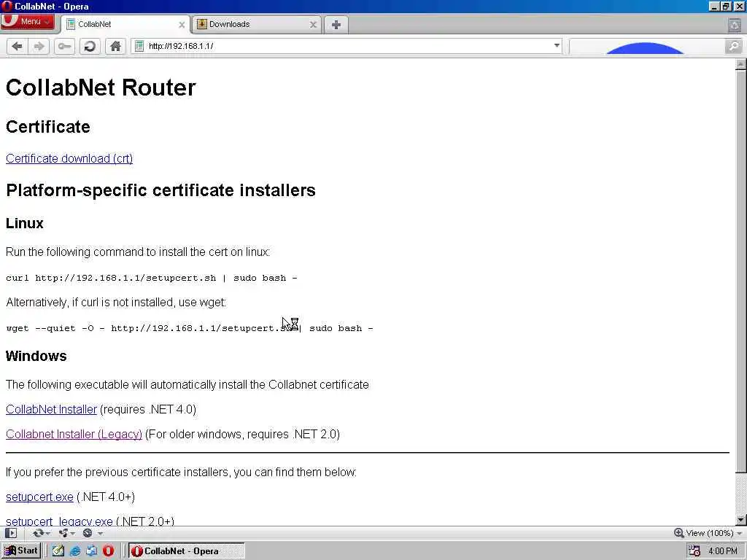Open the Opera Unite icon
The image size is (747, 560).
[63, 533]
